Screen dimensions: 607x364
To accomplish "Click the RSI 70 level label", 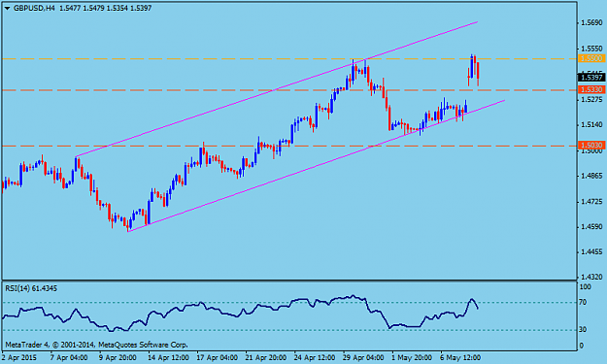I will pyautogui.click(x=583, y=302).
